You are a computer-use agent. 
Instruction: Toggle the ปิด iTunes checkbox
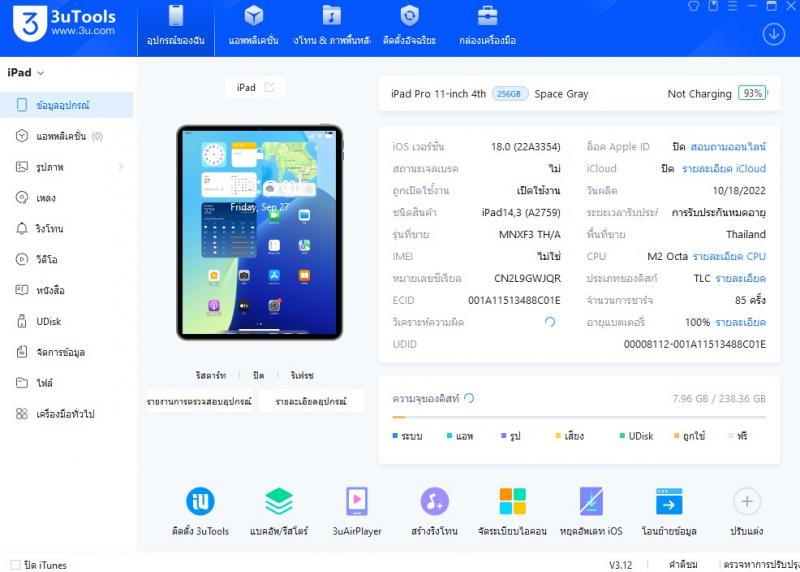coord(14,565)
